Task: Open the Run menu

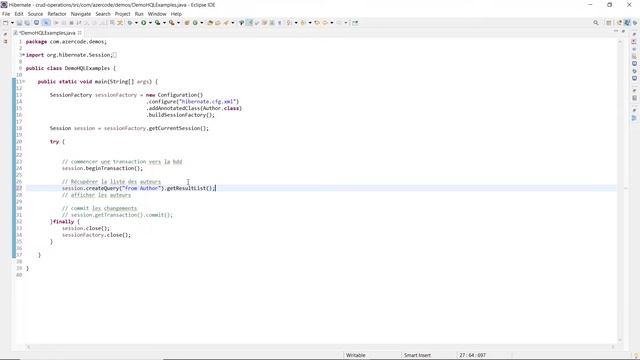Action: click(x=139, y=14)
